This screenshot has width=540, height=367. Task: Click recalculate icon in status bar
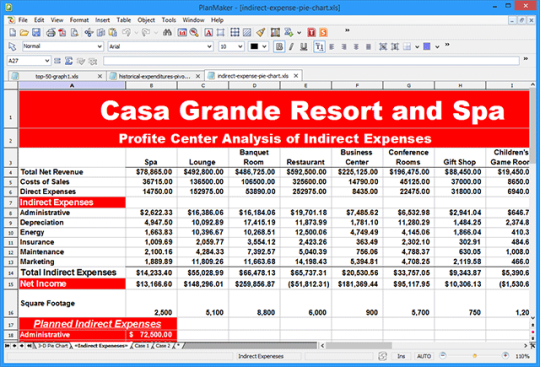click(x=383, y=356)
